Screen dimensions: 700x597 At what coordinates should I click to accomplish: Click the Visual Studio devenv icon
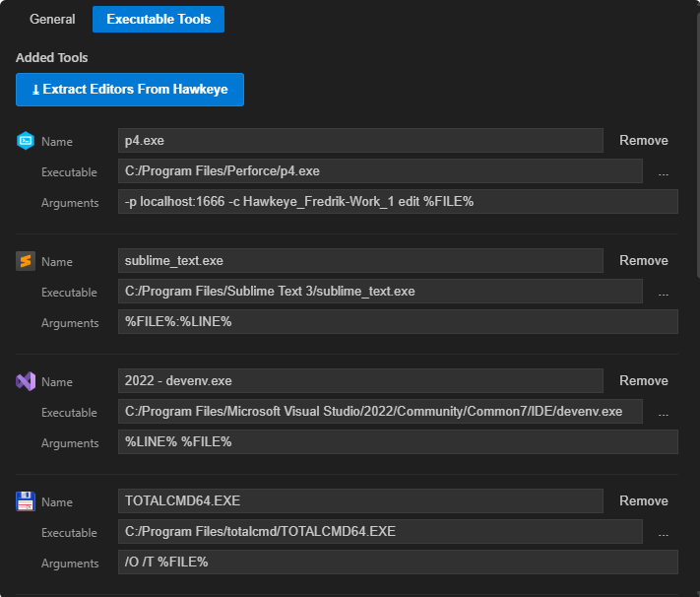(26, 381)
